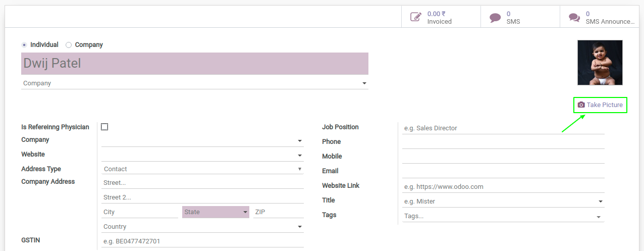644x251 pixels.
Task: Click the Dwij Patel name field
Action: pos(195,64)
